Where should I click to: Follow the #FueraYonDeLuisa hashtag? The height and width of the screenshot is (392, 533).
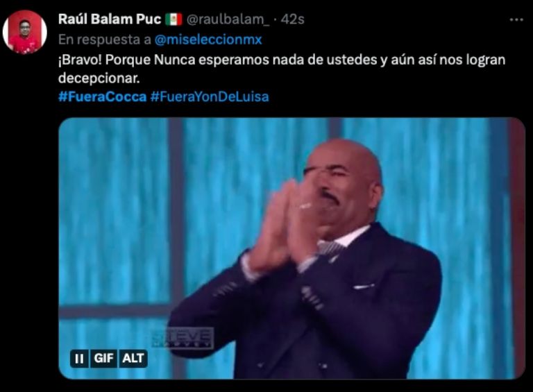(210, 97)
